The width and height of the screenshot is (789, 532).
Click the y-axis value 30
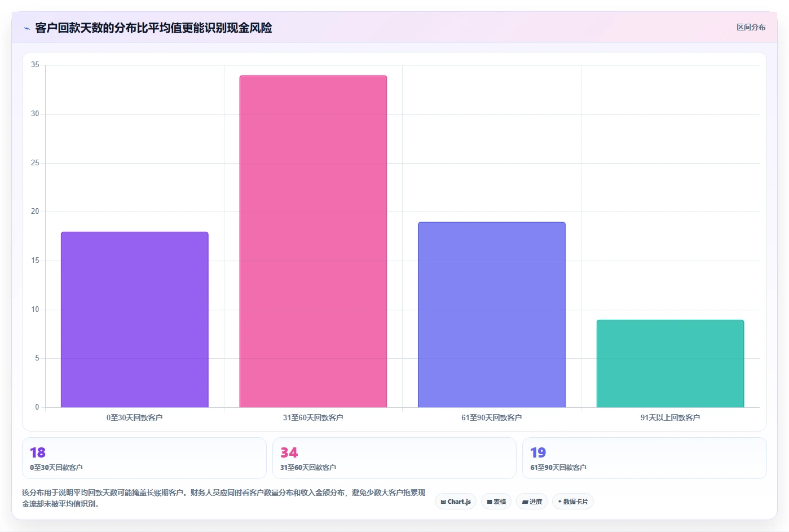pos(35,114)
